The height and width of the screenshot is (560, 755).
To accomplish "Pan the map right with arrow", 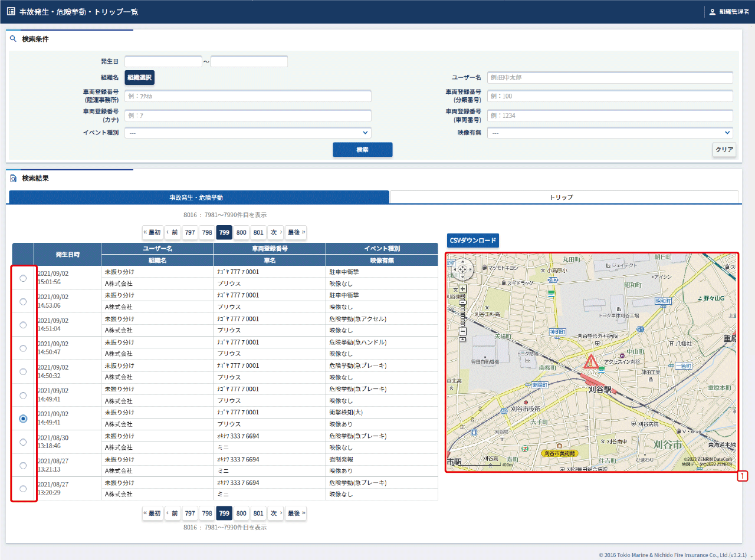I will [x=470, y=269].
